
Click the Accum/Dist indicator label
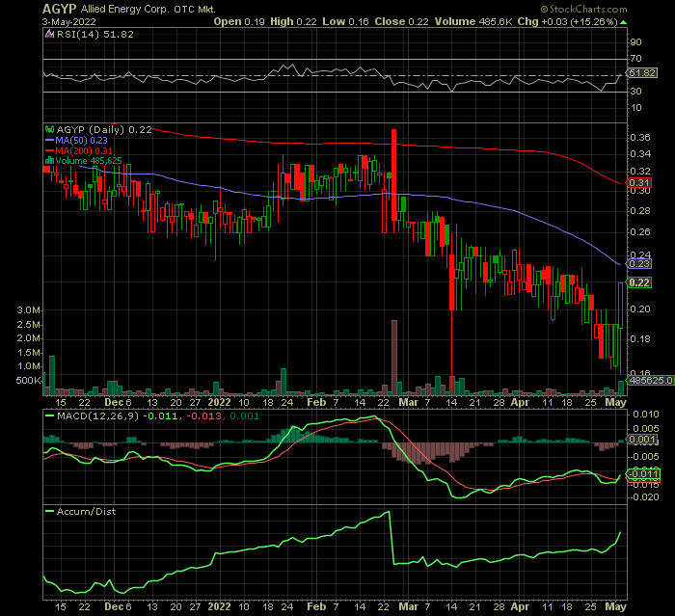(86, 511)
